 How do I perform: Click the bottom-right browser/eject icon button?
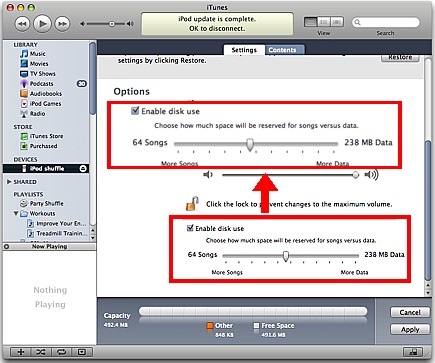(x=413, y=352)
